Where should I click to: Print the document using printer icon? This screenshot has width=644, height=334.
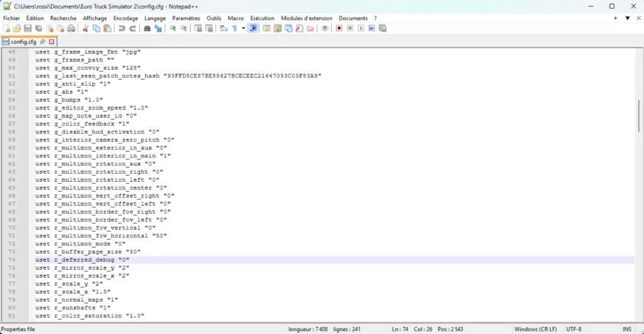[71, 28]
